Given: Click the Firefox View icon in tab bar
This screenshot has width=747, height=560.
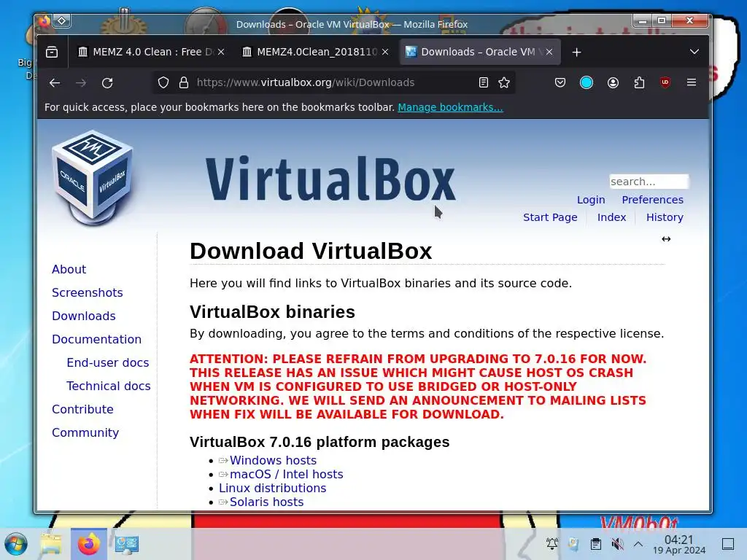Looking at the screenshot, I should pos(52,52).
